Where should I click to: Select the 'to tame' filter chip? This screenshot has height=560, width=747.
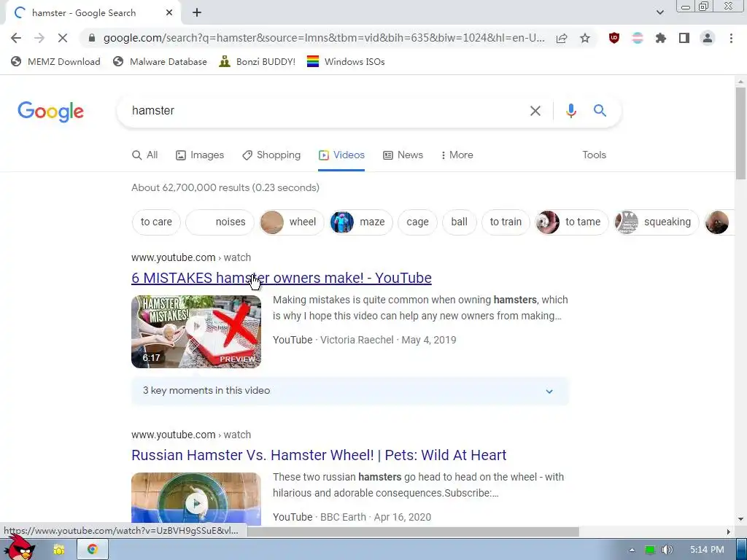coord(572,222)
